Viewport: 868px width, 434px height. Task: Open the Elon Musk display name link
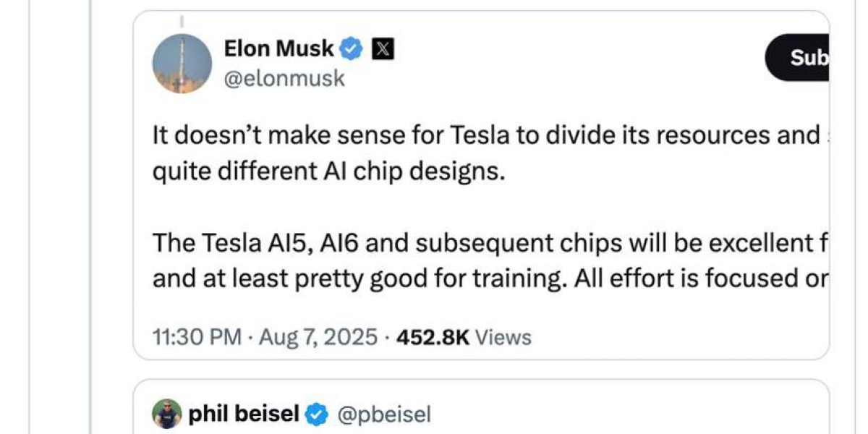pos(279,49)
